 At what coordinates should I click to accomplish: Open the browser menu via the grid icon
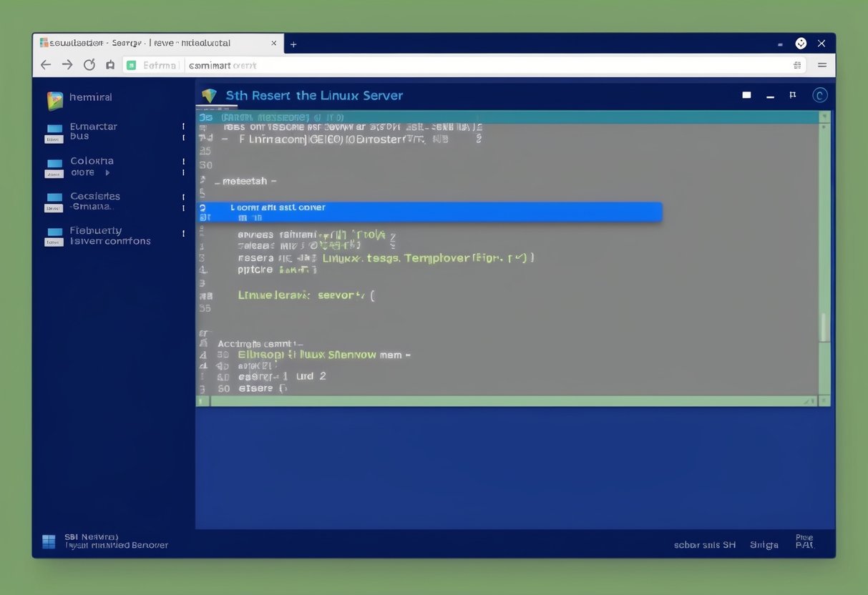796,64
